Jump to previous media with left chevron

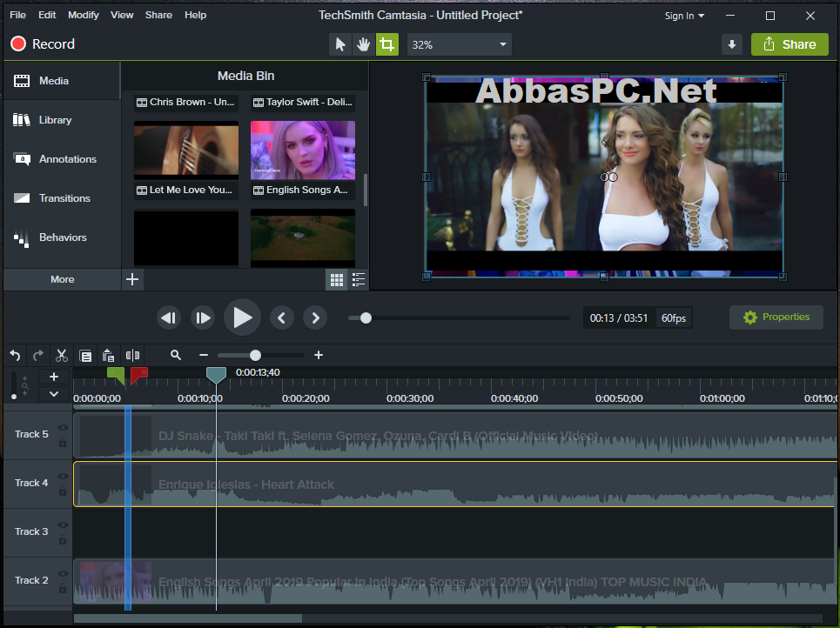(x=282, y=318)
